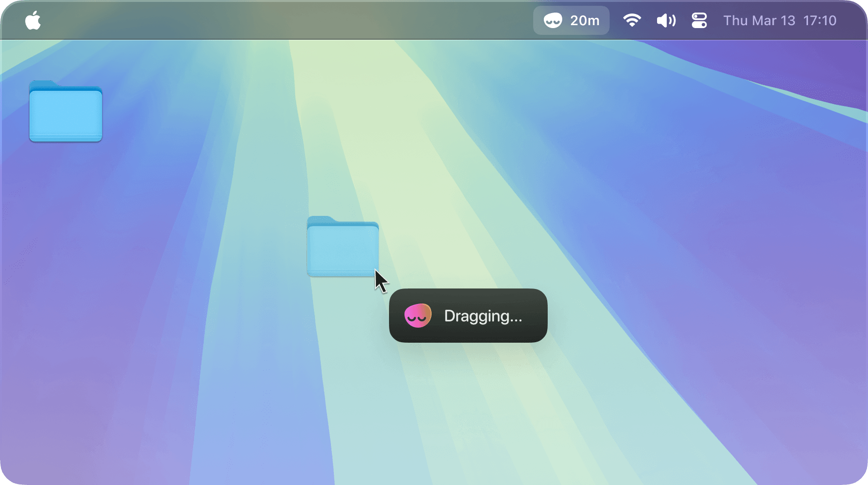Image resolution: width=868 pixels, height=485 pixels.
Task: Open the sound output options via speaker icon
Action: pos(665,20)
